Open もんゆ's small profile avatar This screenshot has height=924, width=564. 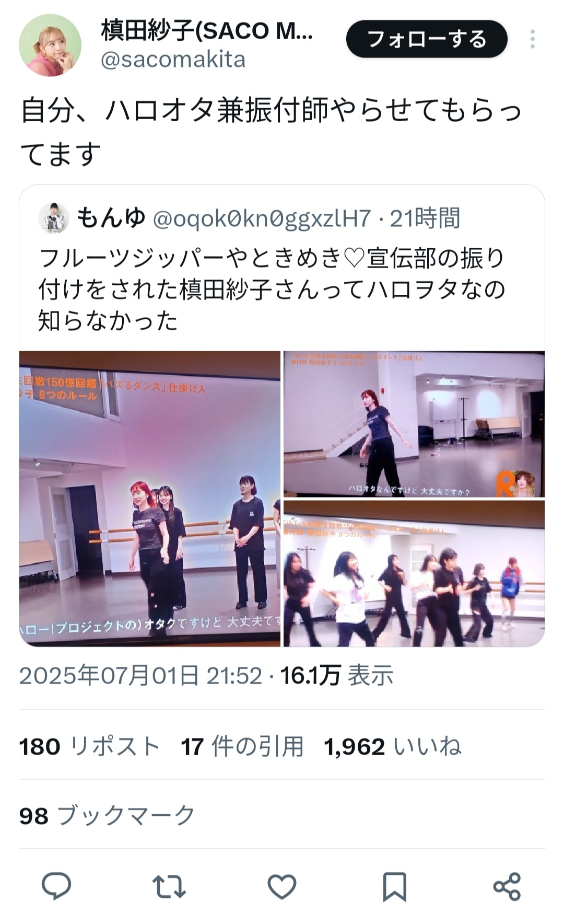pyautogui.click(x=53, y=218)
